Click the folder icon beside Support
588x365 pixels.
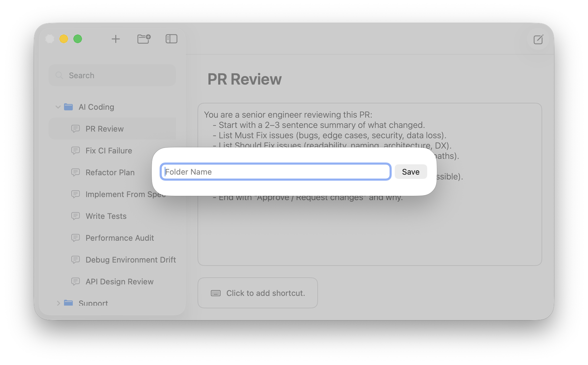(x=69, y=303)
